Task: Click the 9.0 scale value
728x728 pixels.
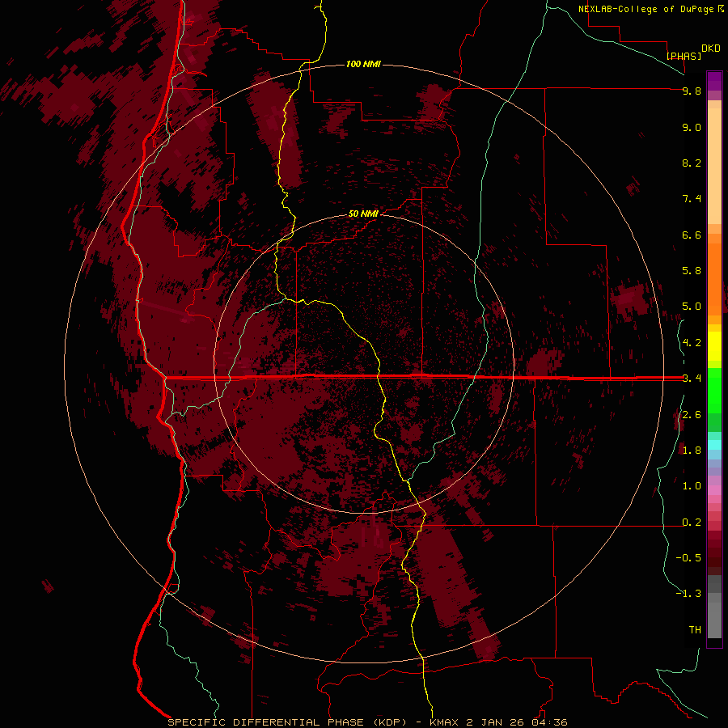Action: click(692, 127)
